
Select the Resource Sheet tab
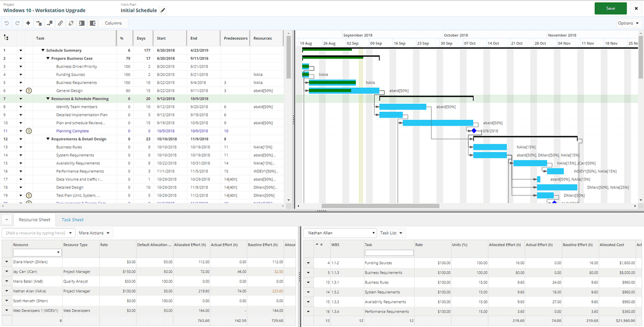coord(34,219)
